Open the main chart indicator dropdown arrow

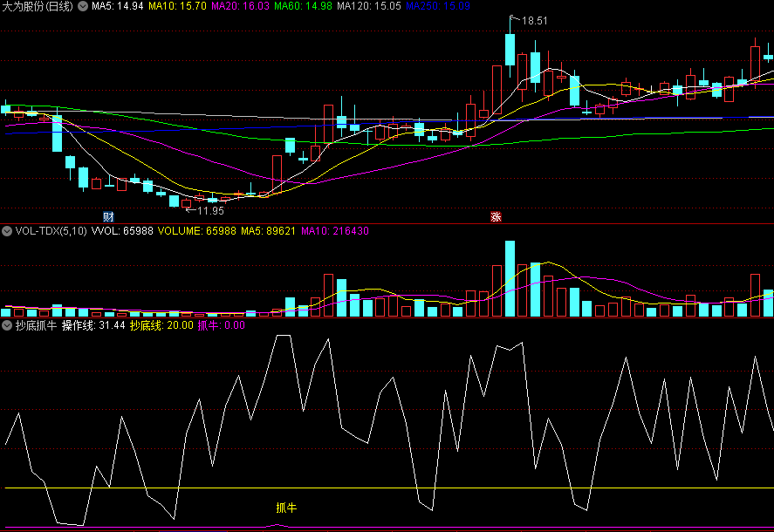coord(83,6)
